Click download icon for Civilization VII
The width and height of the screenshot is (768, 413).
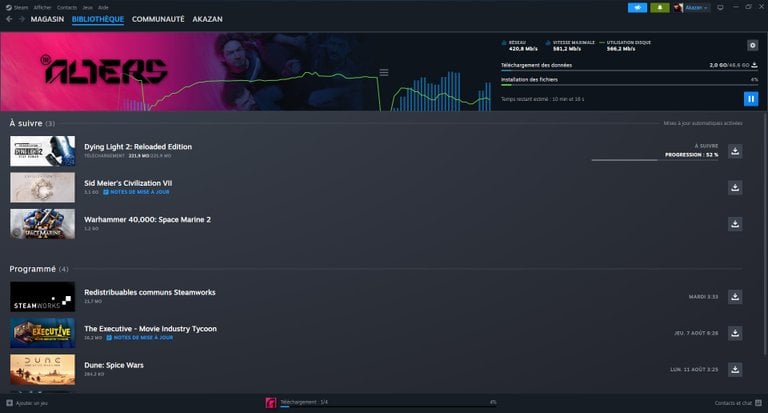pos(735,188)
